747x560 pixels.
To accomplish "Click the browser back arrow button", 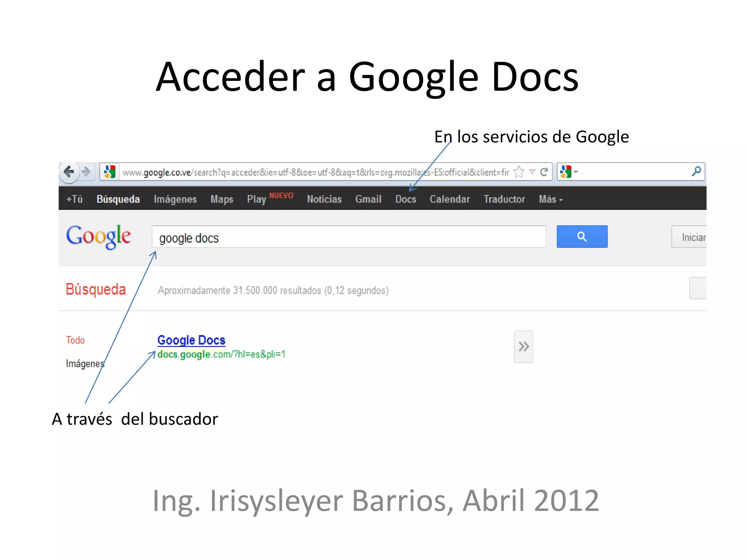I will (69, 171).
